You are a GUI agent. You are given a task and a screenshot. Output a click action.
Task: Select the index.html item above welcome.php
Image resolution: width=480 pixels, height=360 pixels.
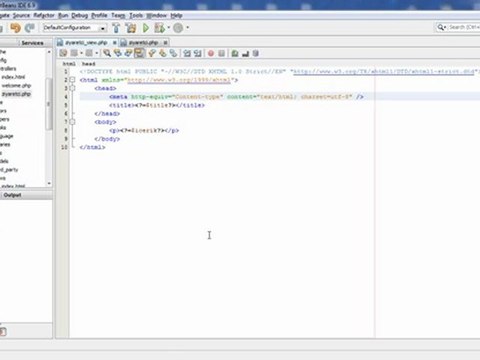pos(13,77)
